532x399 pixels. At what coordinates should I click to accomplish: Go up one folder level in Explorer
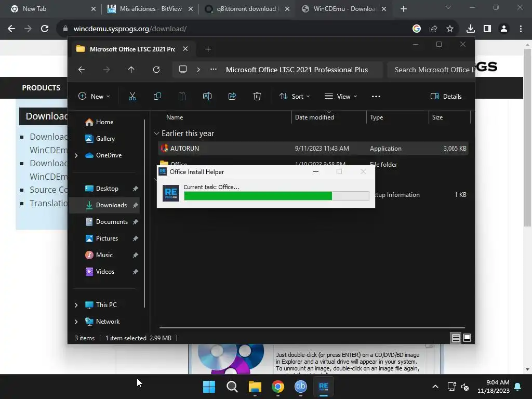[x=131, y=70]
